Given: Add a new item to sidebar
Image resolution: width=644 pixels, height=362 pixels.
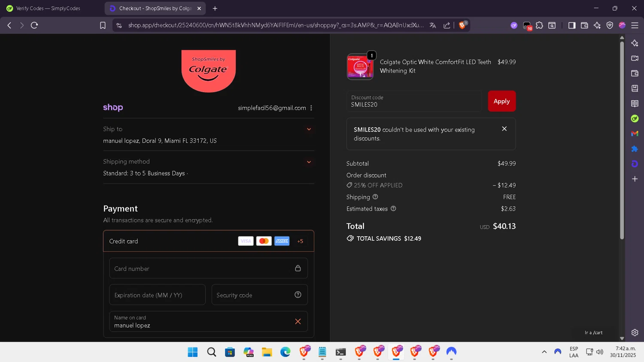Looking at the screenshot, I should [x=635, y=179].
